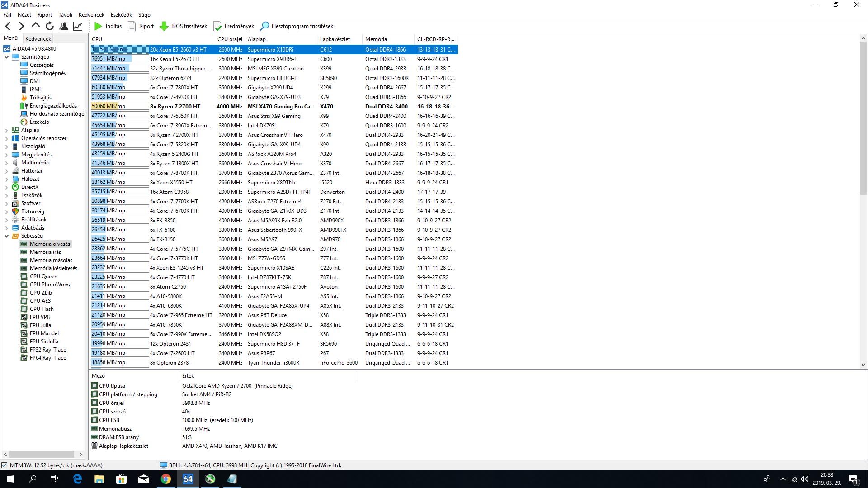Select the Adatbázis database icon
868x488 pixels.
15,228
